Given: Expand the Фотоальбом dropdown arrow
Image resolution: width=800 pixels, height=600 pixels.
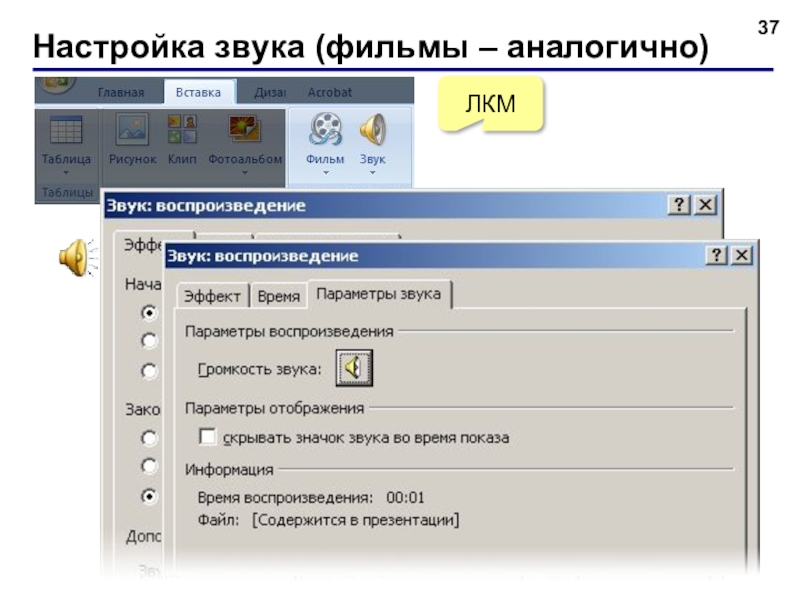Looking at the screenshot, I should point(245,173).
